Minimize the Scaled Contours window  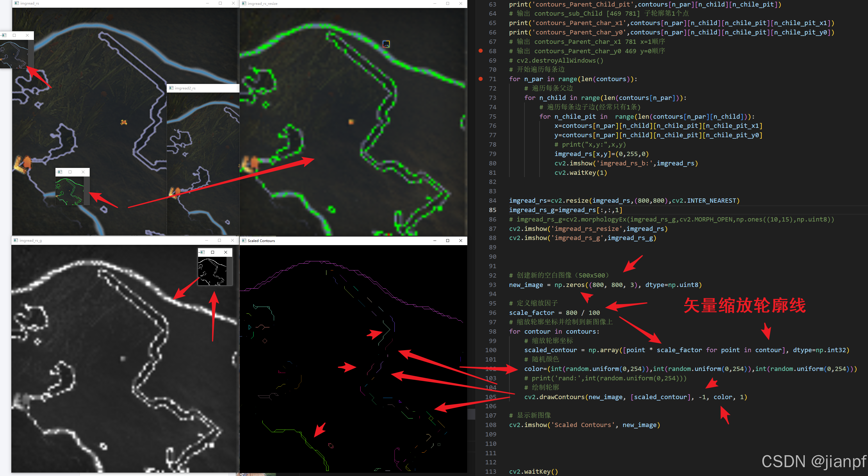435,240
